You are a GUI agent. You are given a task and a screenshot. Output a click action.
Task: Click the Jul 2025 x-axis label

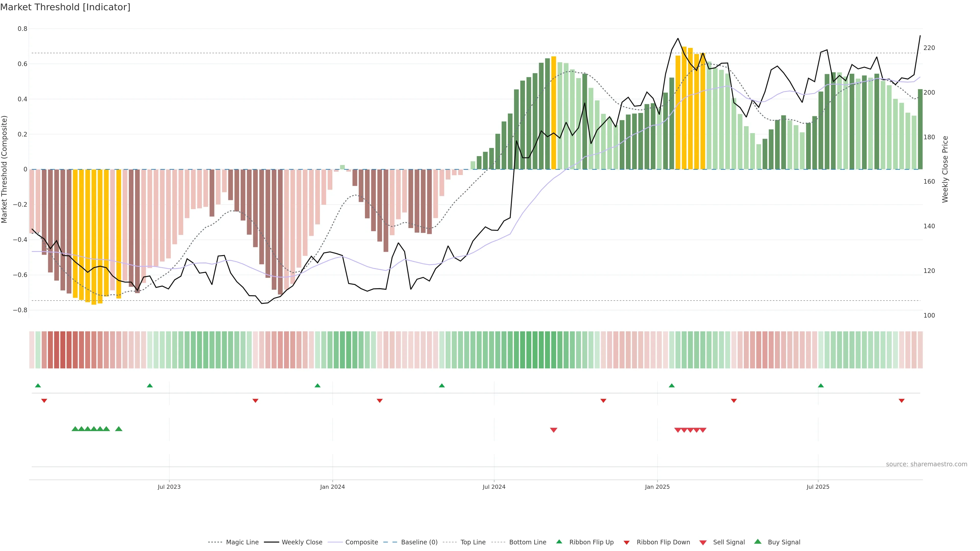[x=817, y=487]
